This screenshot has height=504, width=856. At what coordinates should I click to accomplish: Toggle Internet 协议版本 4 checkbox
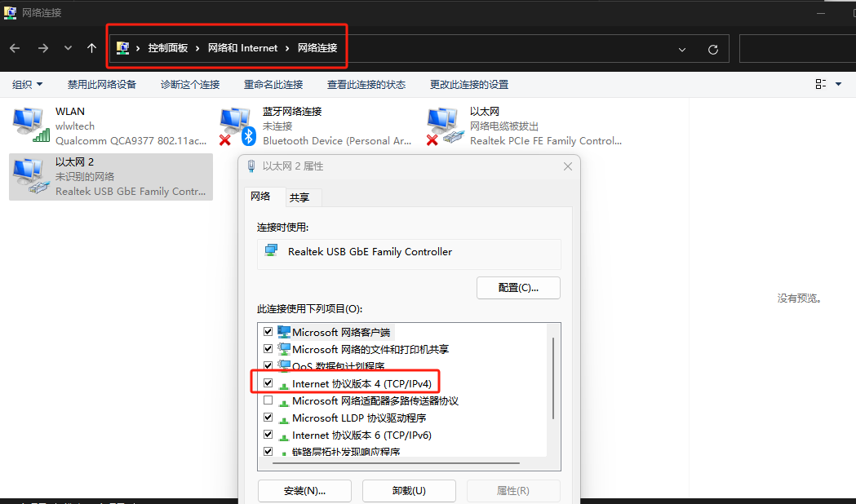pyautogui.click(x=268, y=383)
